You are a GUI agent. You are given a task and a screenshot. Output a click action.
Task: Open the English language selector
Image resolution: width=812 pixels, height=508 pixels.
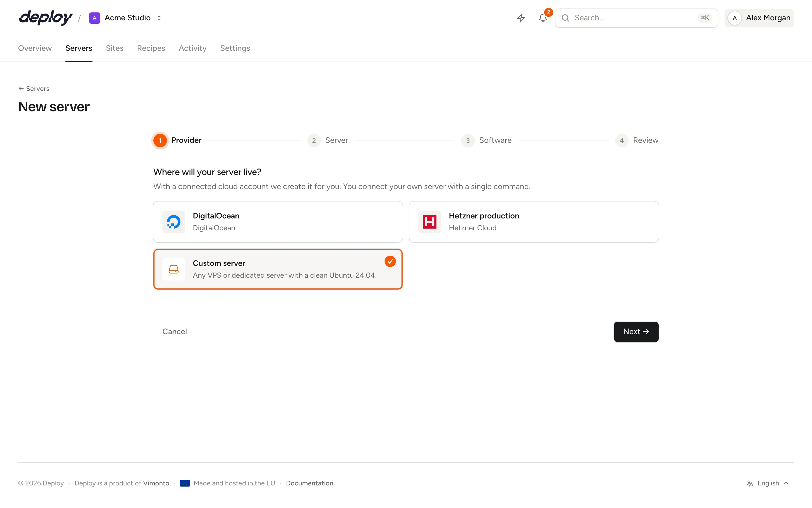click(x=768, y=483)
